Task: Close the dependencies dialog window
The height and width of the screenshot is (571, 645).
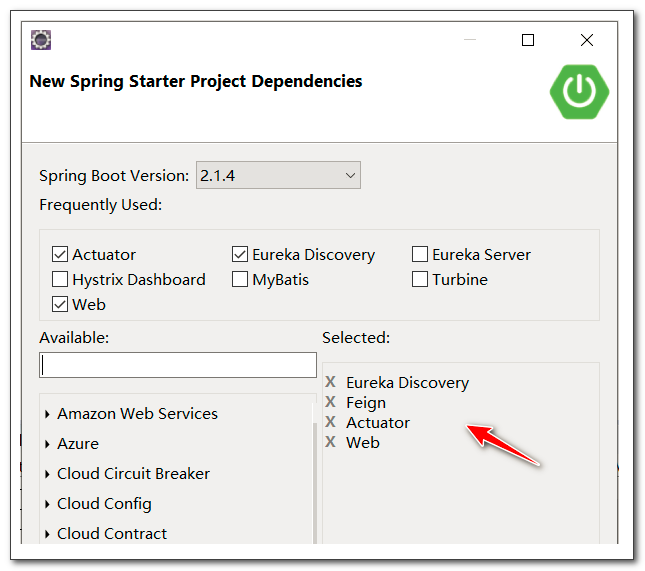Action: (587, 40)
